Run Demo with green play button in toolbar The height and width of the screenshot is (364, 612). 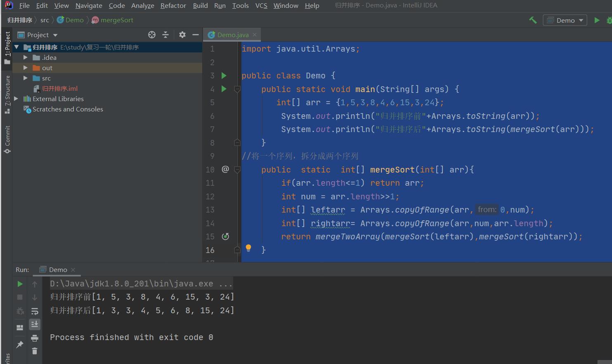(x=597, y=20)
